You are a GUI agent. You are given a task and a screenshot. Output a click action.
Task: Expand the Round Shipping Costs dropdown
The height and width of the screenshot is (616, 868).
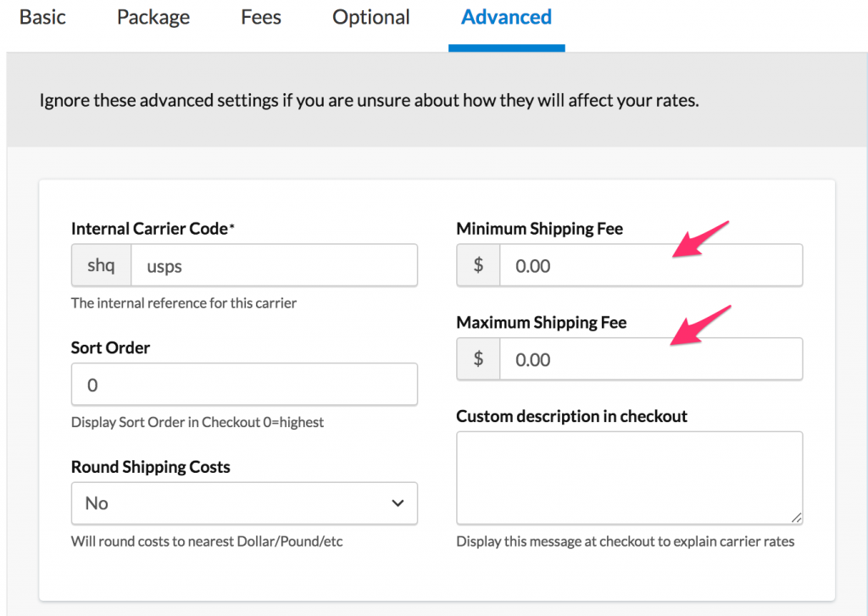pos(244,503)
